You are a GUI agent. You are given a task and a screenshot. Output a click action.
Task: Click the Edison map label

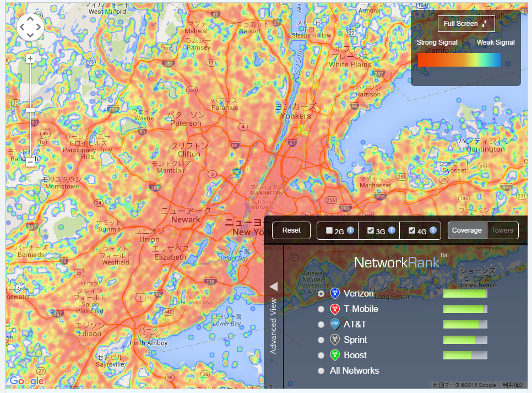coord(90,333)
